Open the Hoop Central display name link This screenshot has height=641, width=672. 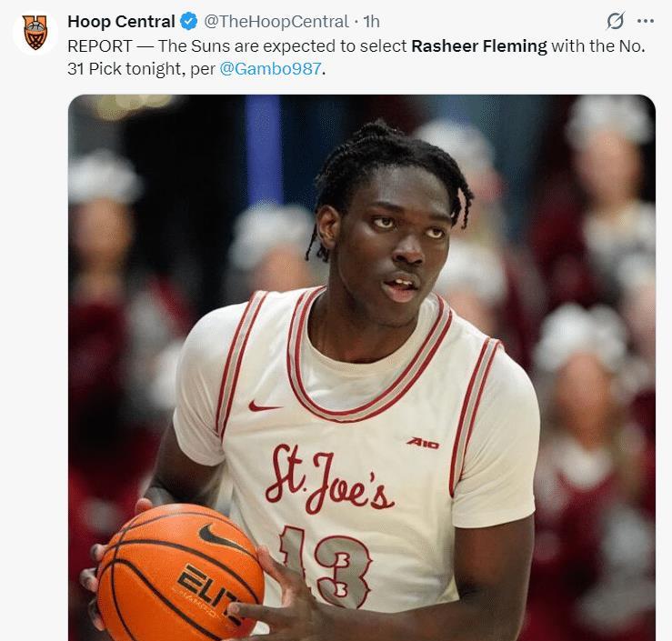coord(121,22)
